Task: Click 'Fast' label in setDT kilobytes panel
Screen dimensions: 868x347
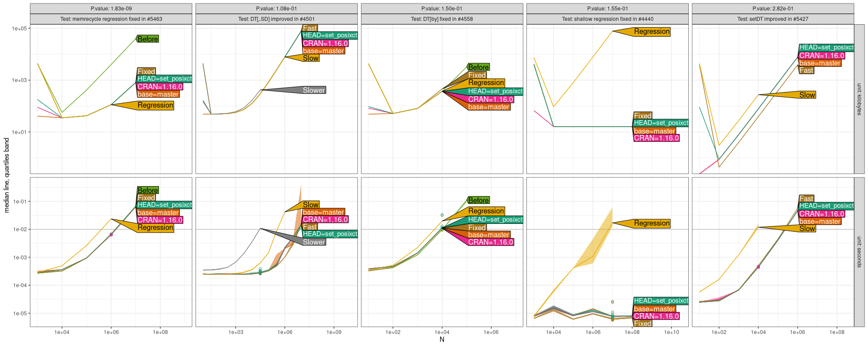Action: point(806,70)
